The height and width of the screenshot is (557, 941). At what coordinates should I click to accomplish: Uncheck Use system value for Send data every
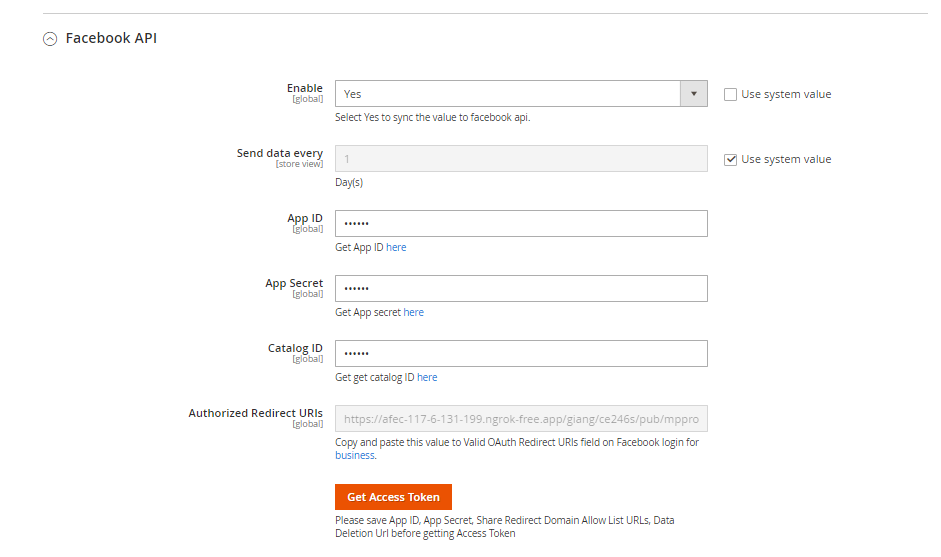click(730, 159)
